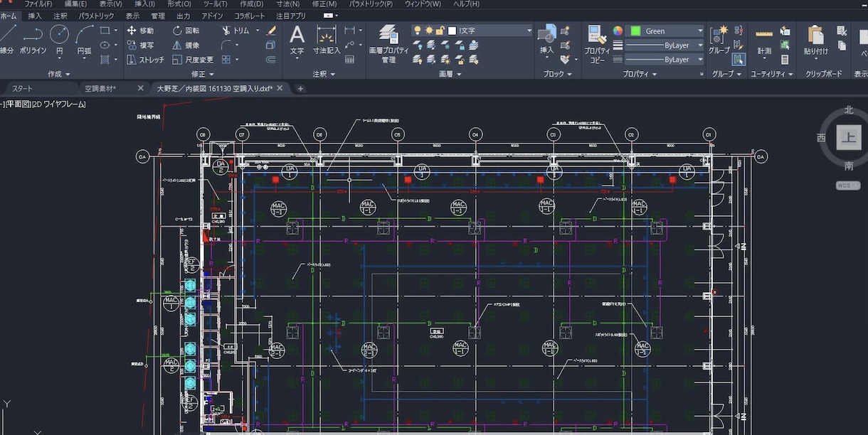Screen dimensions: 868x435
Task: Toggle the layer lock icon
Action: 440,31
